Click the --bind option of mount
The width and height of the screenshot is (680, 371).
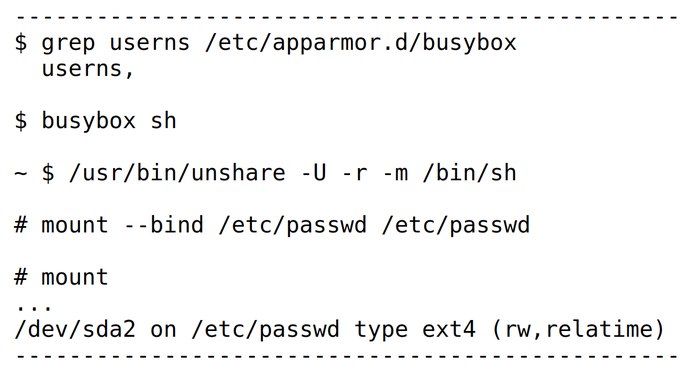163,225
